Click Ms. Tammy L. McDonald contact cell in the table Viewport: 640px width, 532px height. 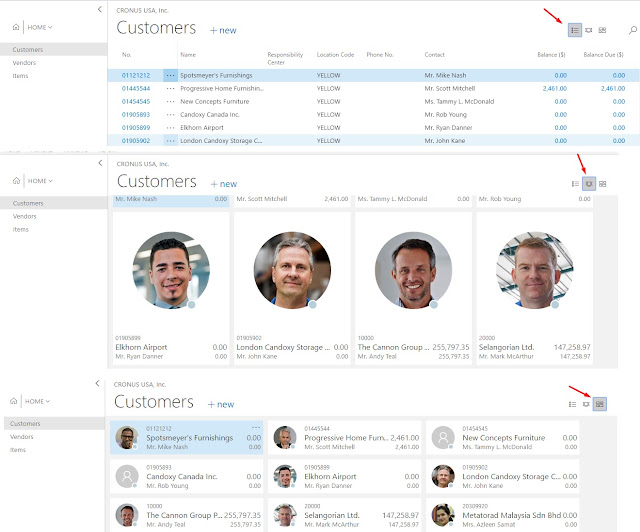click(459, 102)
